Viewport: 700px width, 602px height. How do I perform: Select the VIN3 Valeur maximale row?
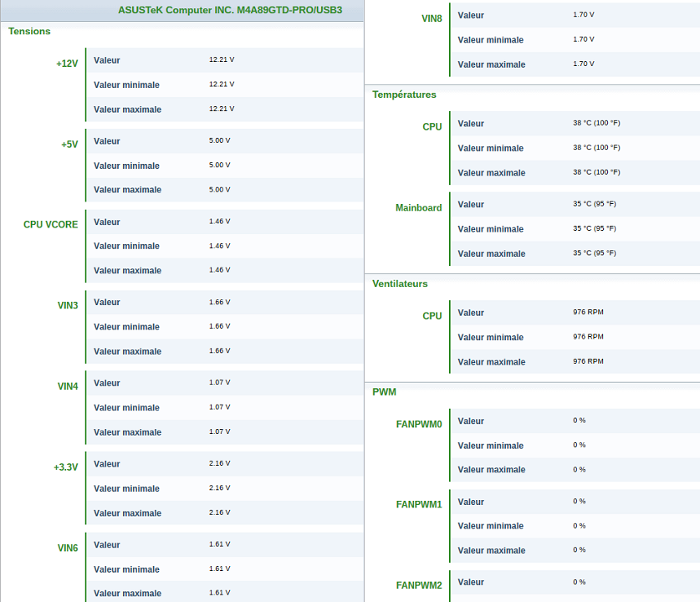click(225, 351)
